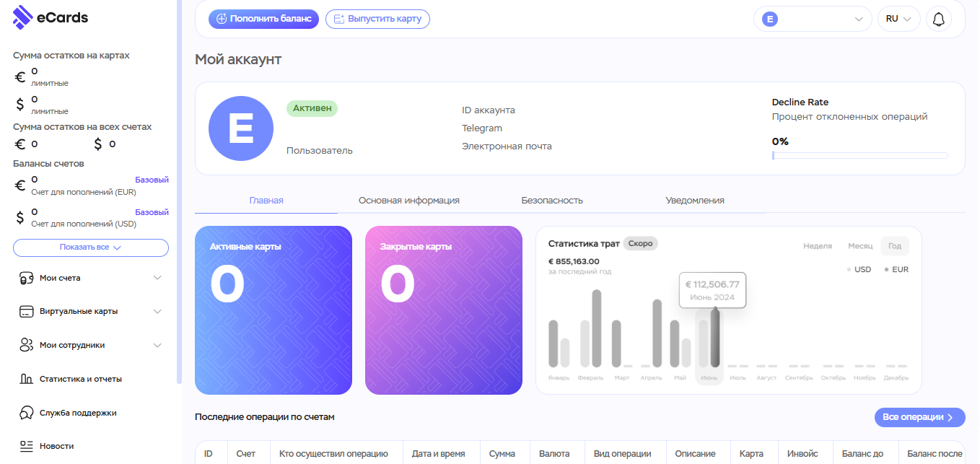Select the Месяц period in spending chart
Viewport: 980px width, 464px height.
pyautogui.click(x=859, y=246)
